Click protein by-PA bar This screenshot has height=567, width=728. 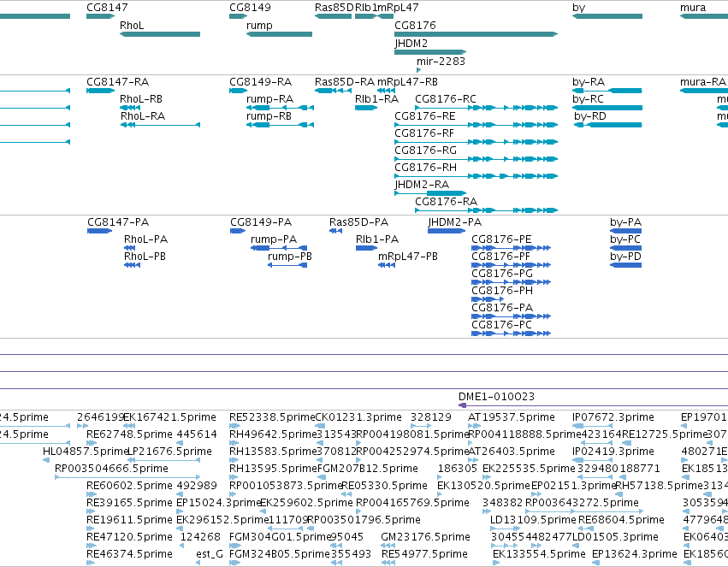[x=626, y=231]
